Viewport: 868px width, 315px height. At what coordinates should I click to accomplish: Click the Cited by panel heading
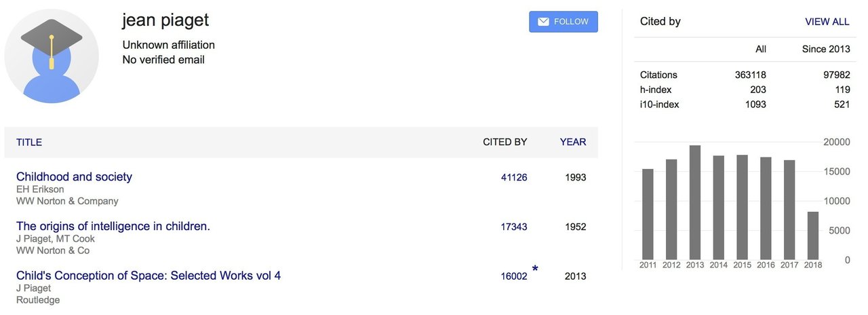point(660,22)
